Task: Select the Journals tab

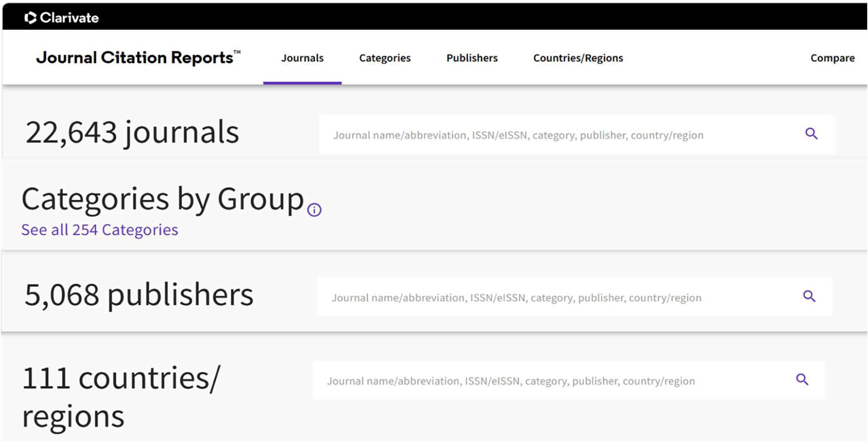Action: (x=302, y=58)
